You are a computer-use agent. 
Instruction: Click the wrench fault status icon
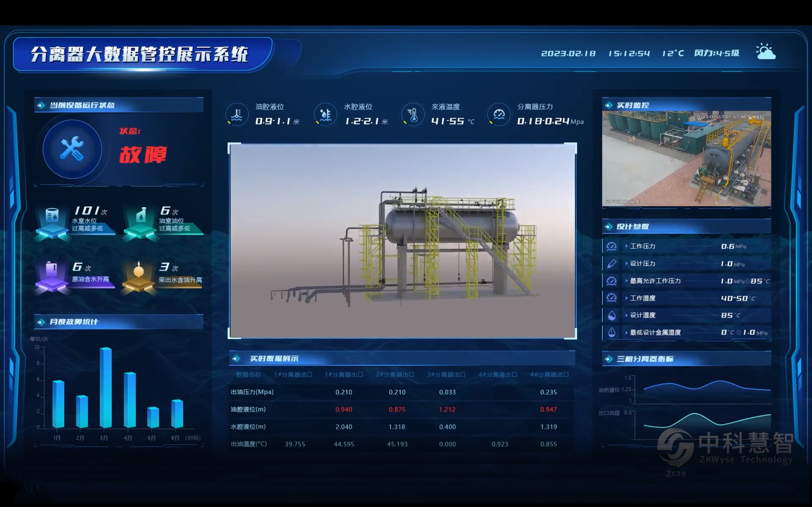point(72,149)
